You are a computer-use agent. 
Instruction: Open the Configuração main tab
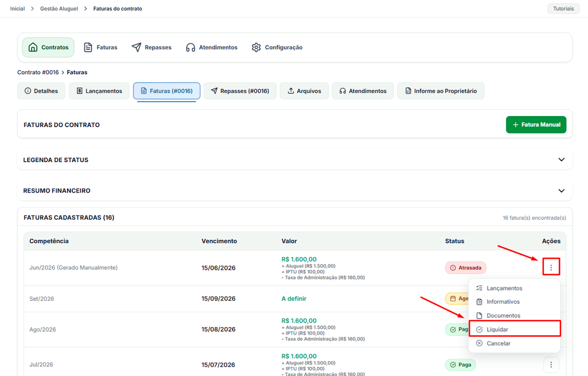pyautogui.click(x=277, y=47)
